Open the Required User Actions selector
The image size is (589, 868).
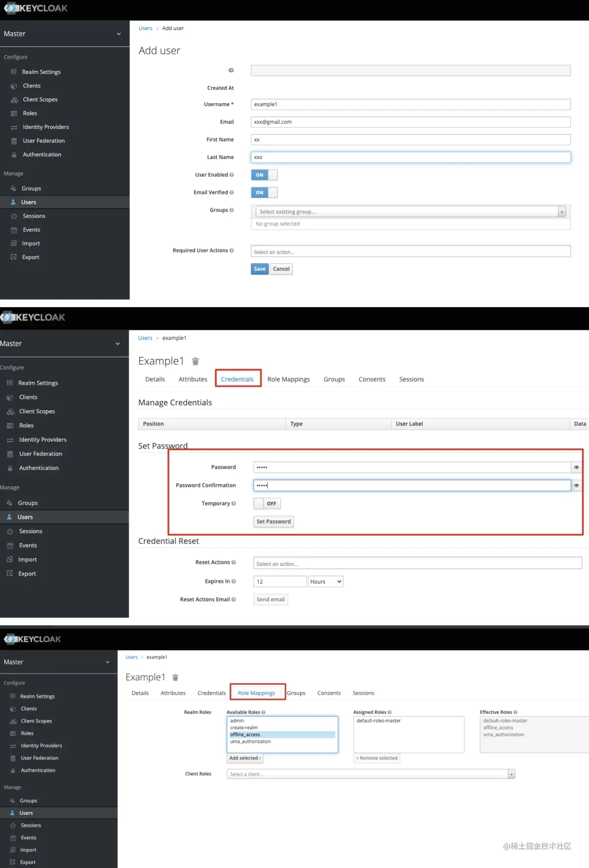coord(411,252)
